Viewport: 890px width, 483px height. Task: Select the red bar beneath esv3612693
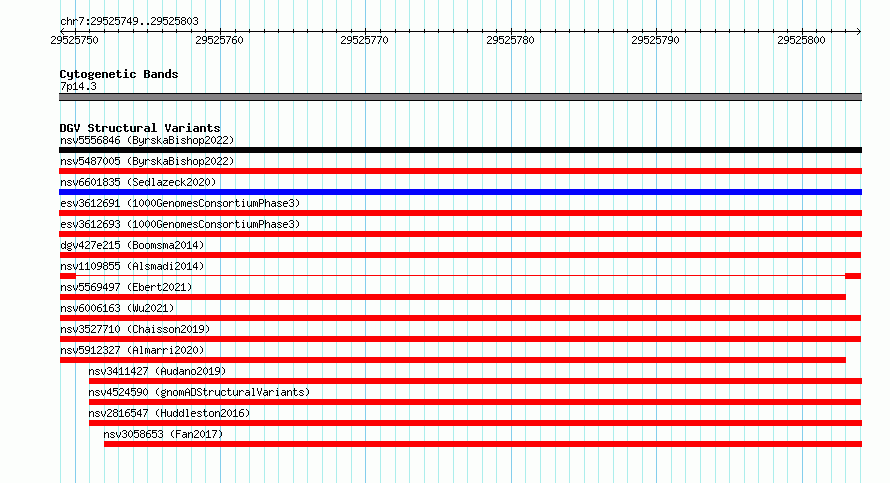[460, 234]
